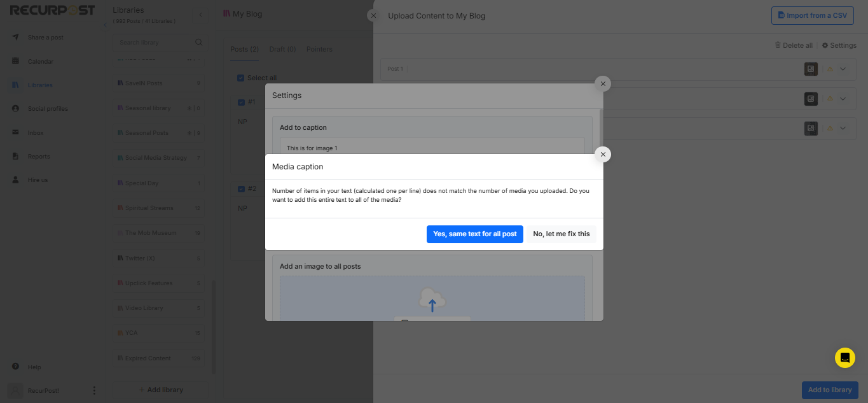Open Settings gear in upload panel

point(825,45)
